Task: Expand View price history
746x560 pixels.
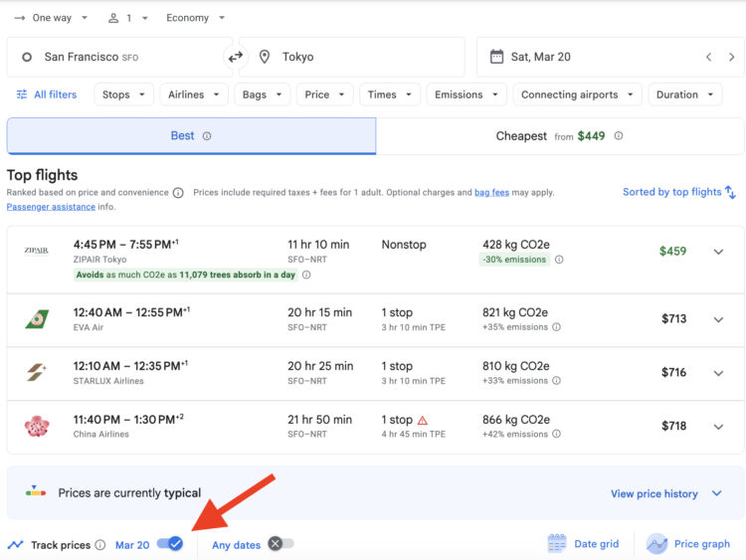Action: [666, 494]
